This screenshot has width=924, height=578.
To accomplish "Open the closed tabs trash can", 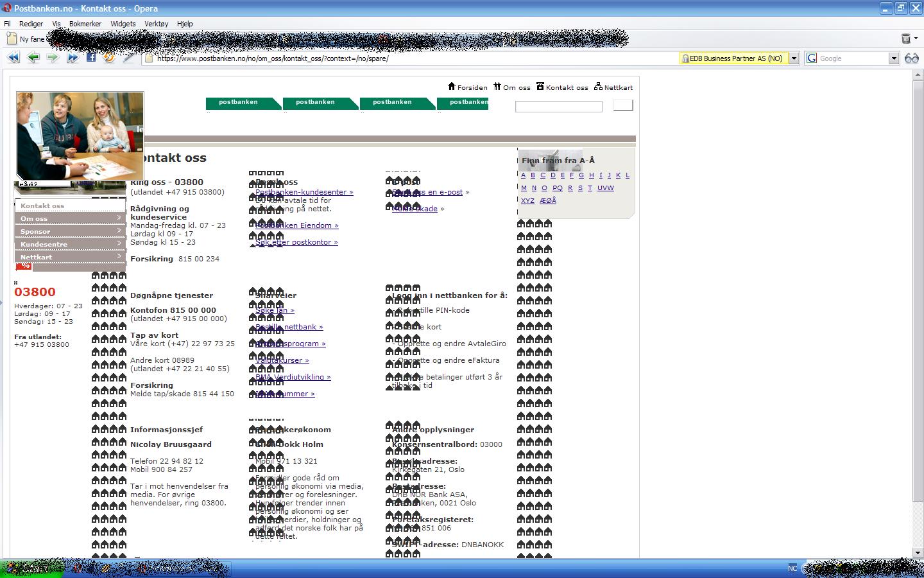I will pos(906,39).
